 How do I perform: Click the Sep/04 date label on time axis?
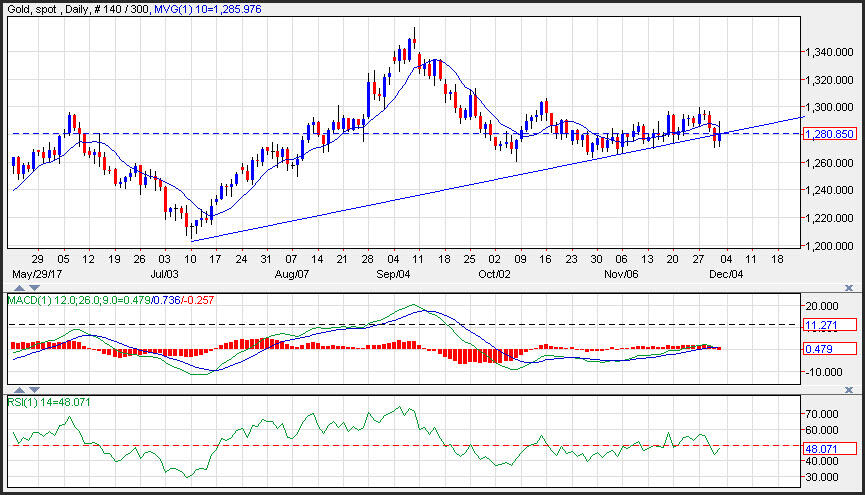[x=392, y=273]
